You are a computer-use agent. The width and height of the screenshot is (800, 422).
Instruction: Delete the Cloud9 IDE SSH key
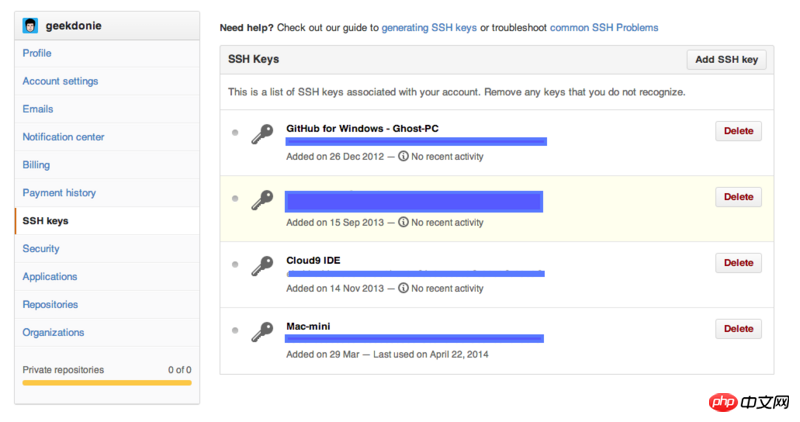[x=738, y=263]
